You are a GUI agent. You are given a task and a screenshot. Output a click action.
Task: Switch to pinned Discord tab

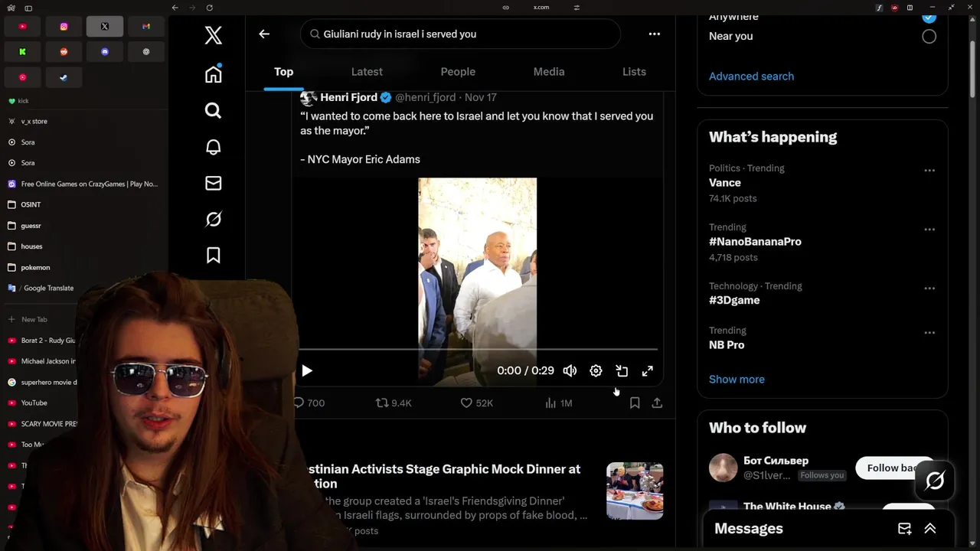pyautogui.click(x=105, y=52)
